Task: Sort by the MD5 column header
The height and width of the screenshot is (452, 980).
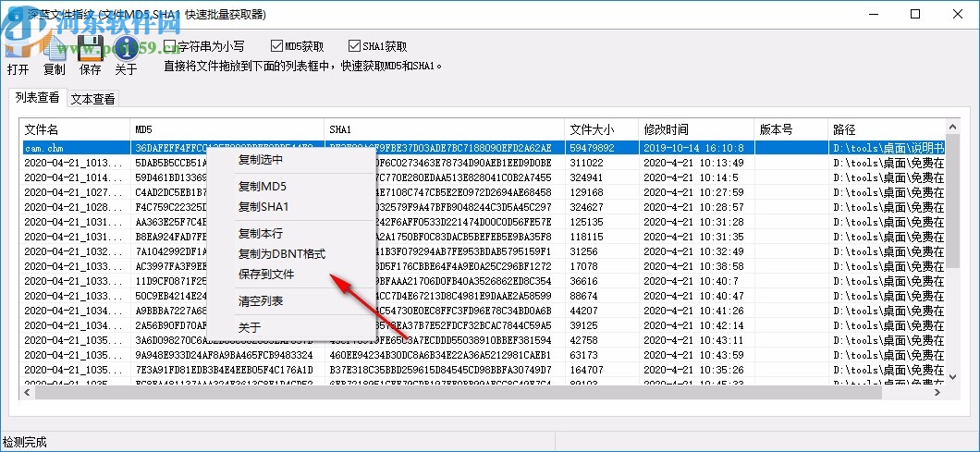Action: [227, 129]
